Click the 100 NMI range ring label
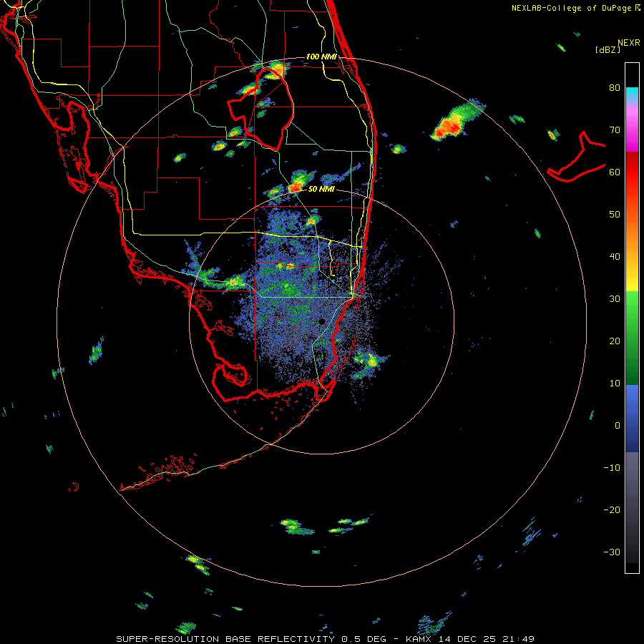 (321, 57)
